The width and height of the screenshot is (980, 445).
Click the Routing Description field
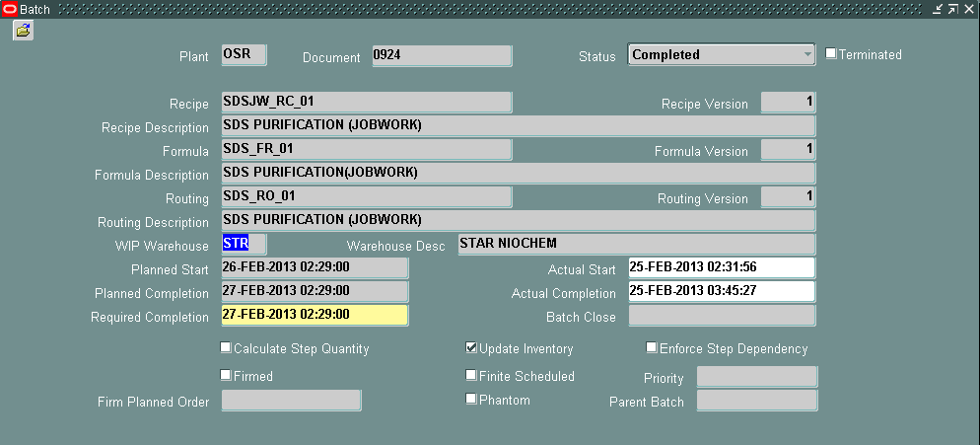click(x=519, y=220)
